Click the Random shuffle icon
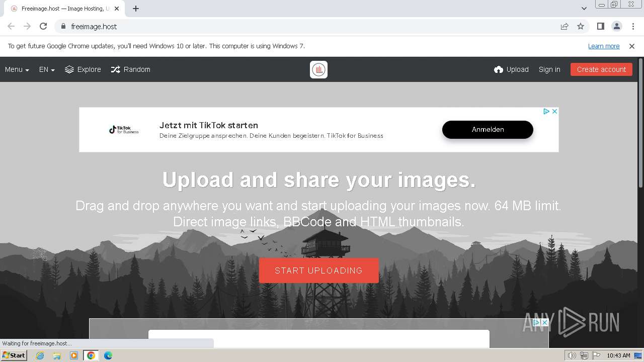Image resolution: width=644 pixels, height=362 pixels. click(x=116, y=69)
